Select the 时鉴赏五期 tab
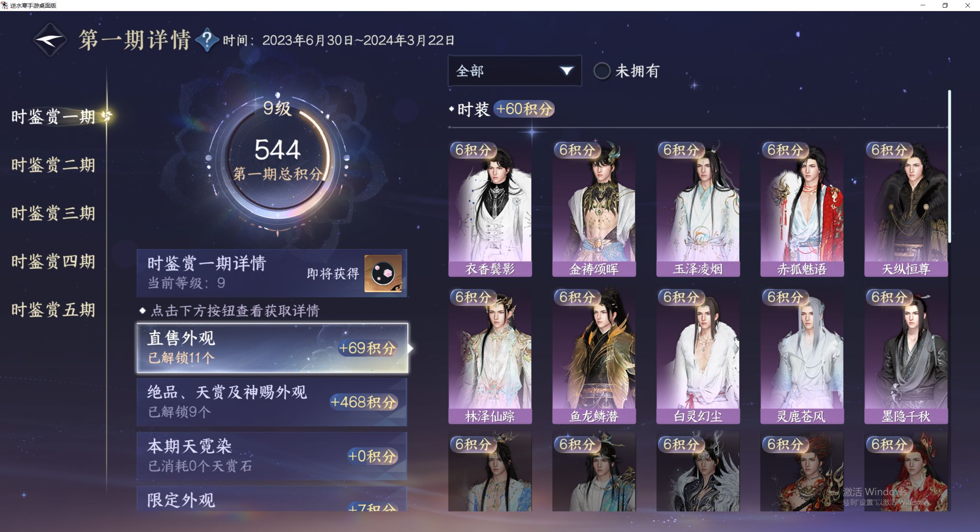This screenshot has height=532, width=980. click(x=53, y=310)
